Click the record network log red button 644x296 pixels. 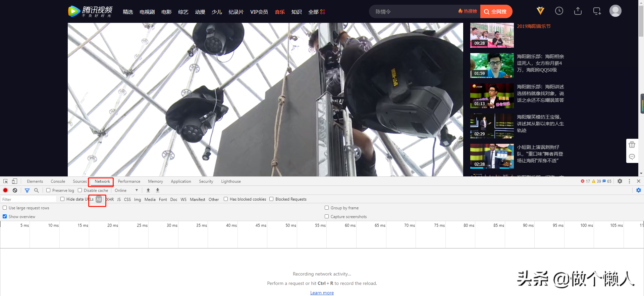(x=5, y=190)
